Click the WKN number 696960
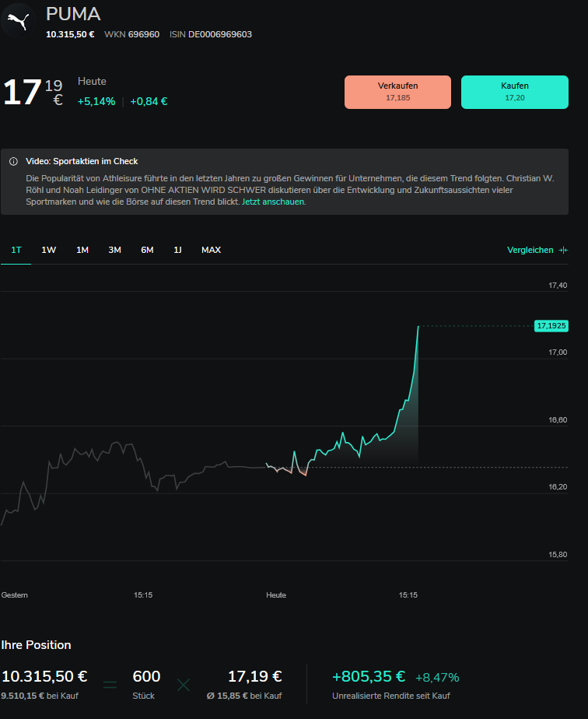Image resolution: width=588 pixels, height=719 pixels. click(x=144, y=34)
